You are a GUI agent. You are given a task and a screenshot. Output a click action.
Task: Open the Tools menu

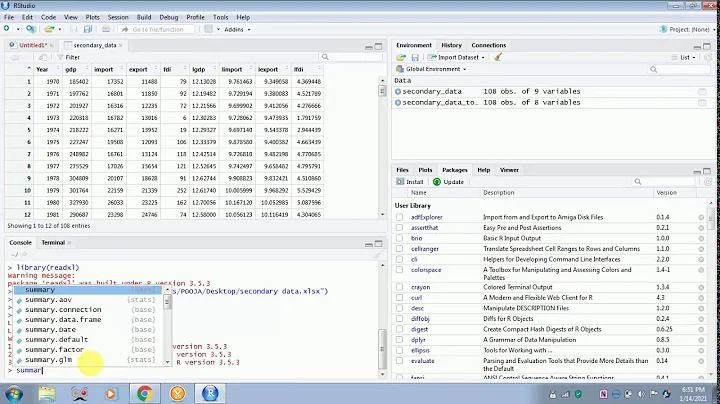click(x=220, y=17)
